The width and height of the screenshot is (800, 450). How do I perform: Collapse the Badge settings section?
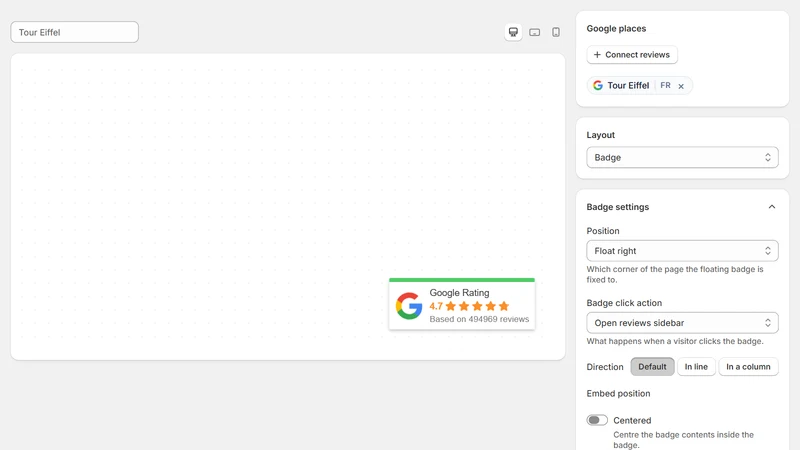pos(771,207)
